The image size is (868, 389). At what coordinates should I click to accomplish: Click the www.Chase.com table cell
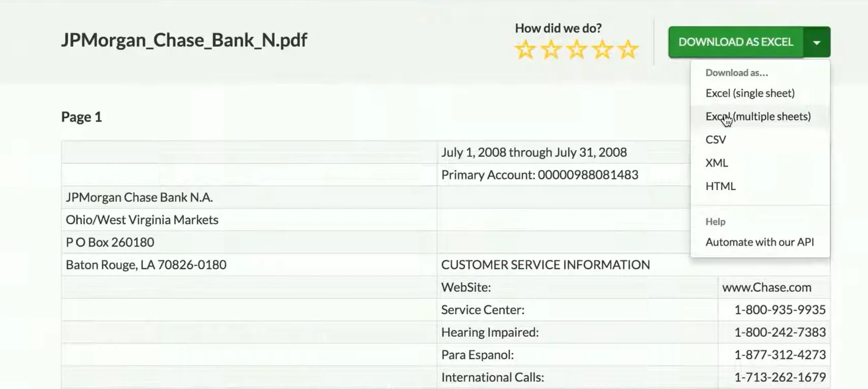tap(766, 287)
